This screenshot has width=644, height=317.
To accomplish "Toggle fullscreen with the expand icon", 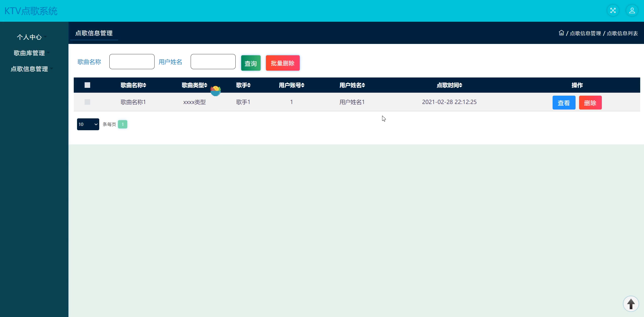I will tap(613, 11).
